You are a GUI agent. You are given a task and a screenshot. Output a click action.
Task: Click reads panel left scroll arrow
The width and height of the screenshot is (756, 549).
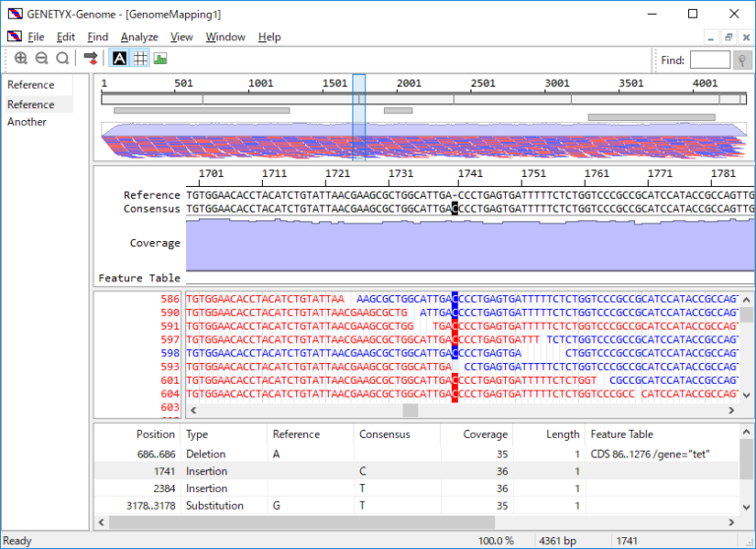pyautogui.click(x=193, y=410)
